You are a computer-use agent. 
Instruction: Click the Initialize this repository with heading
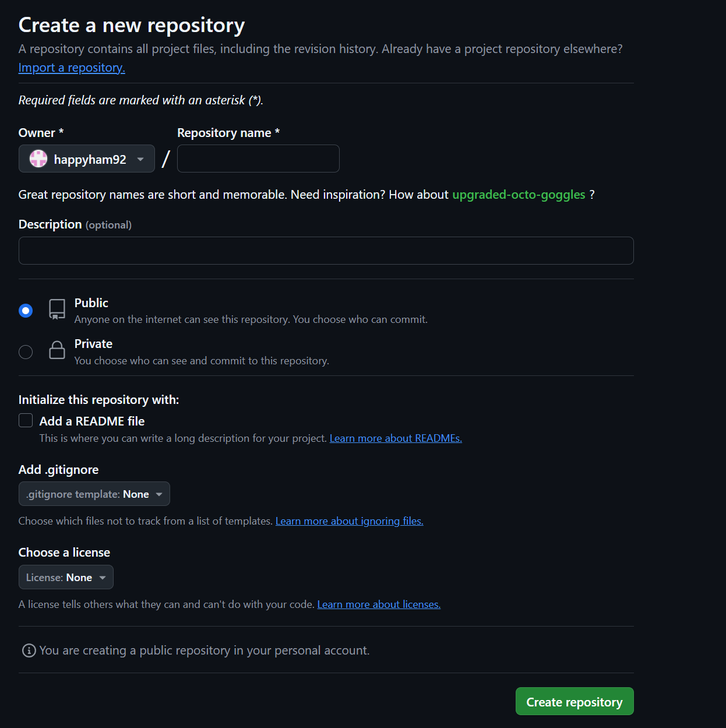99,400
